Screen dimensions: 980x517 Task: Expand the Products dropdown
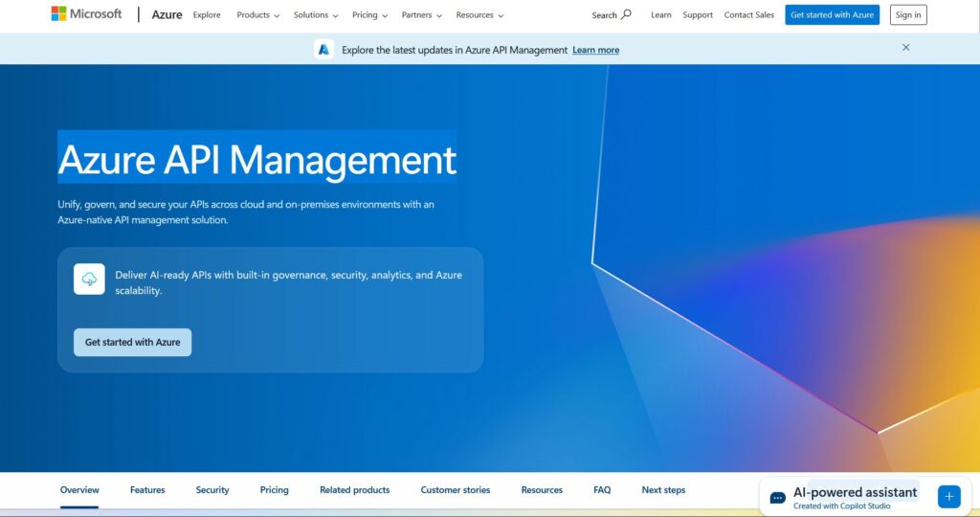pos(258,15)
